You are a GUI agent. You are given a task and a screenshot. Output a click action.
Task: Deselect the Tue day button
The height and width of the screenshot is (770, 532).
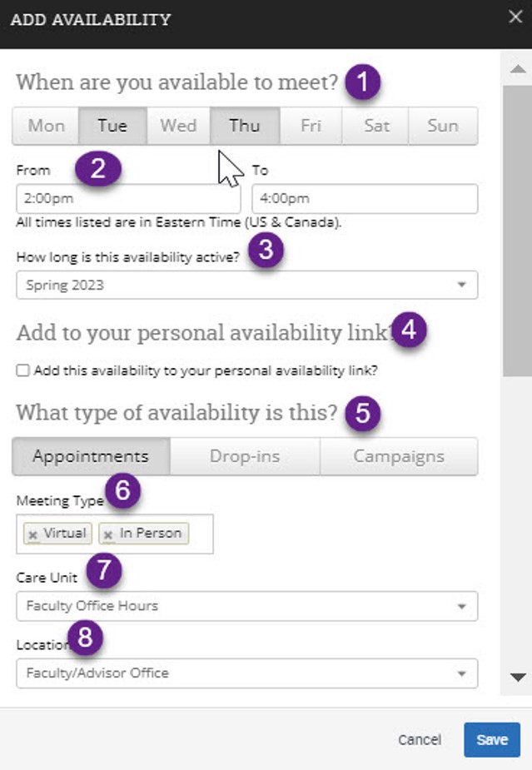click(112, 126)
